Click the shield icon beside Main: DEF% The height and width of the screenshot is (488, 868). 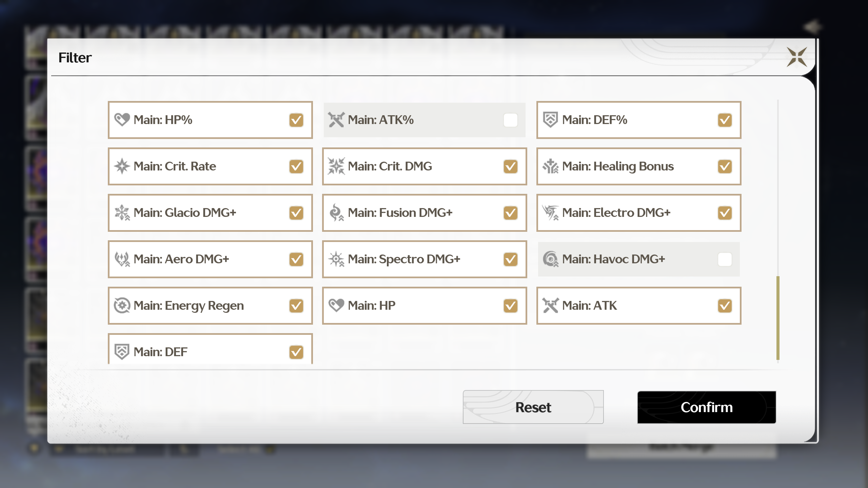click(x=550, y=120)
